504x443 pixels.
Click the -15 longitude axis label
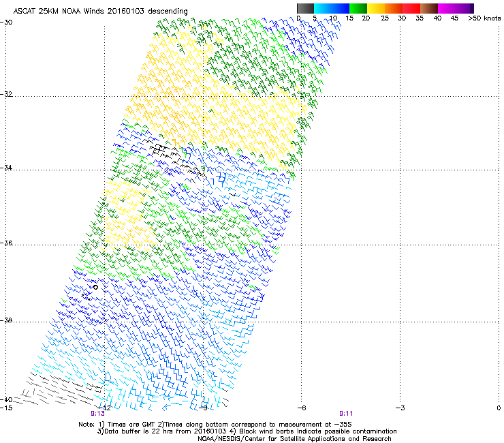click(x=6, y=408)
